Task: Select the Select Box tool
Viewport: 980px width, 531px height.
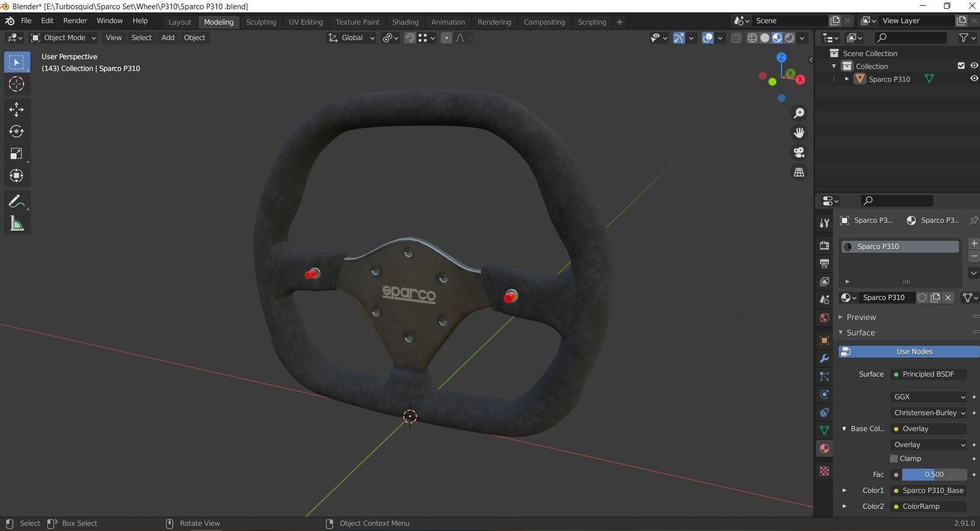Action: (x=16, y=62)
